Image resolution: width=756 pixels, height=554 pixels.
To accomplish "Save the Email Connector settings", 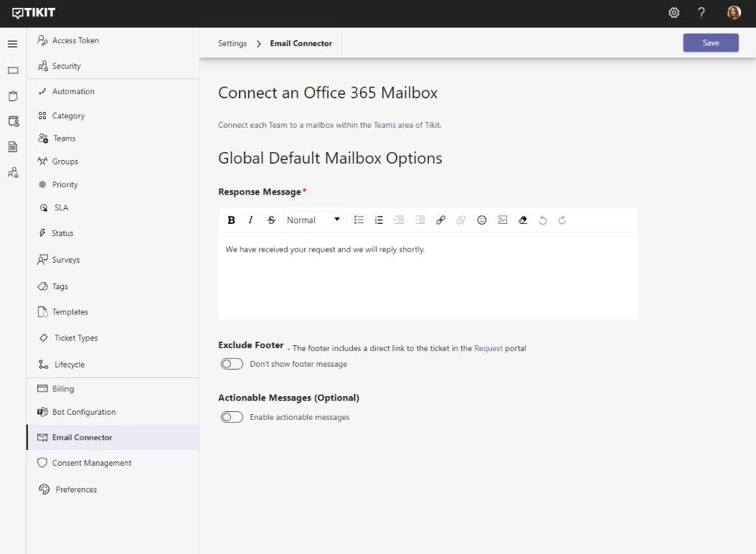I will (711, 43).
